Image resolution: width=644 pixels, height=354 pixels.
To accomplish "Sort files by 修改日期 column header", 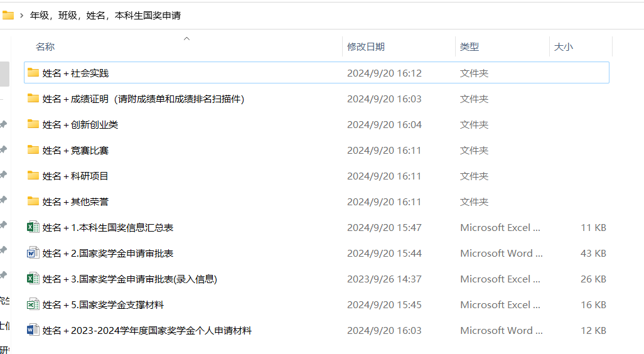I will (x=366, y=47).
